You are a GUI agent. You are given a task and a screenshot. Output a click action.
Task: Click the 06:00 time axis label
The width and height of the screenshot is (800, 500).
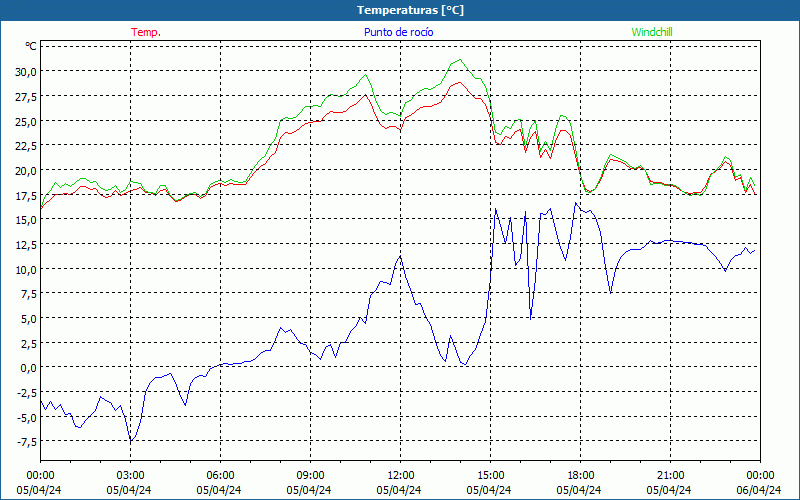[x=220, y=476]
